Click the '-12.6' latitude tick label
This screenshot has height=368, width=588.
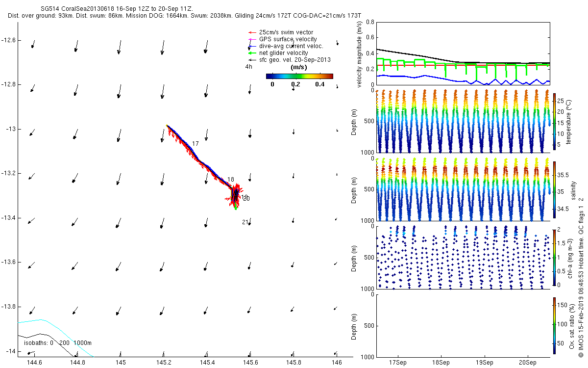pos(9,40)
